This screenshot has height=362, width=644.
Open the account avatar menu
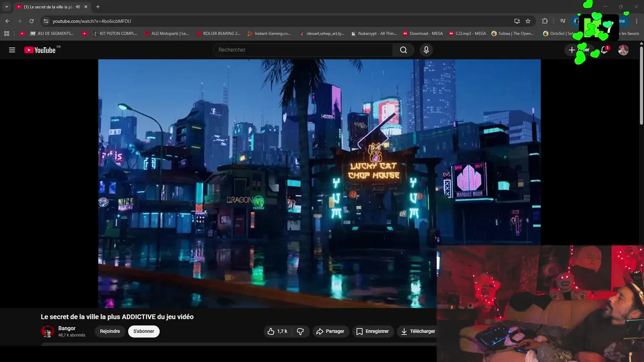tap(623, 50)
